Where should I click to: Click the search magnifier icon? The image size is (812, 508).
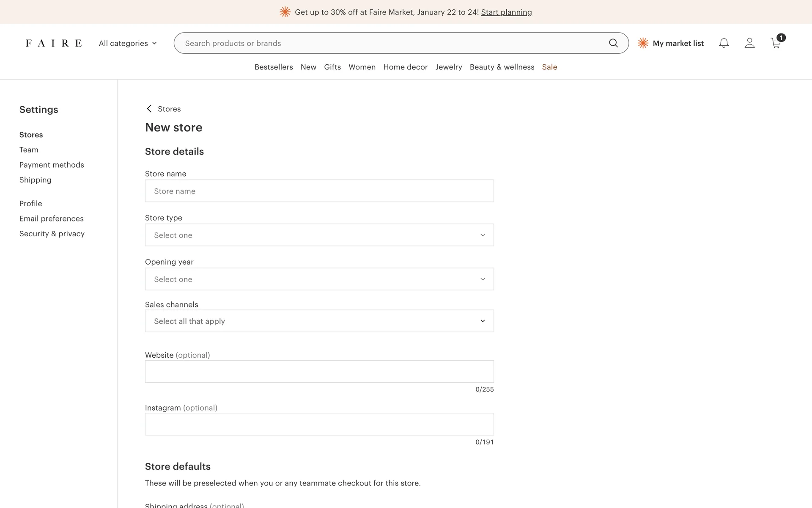[613, 43]
